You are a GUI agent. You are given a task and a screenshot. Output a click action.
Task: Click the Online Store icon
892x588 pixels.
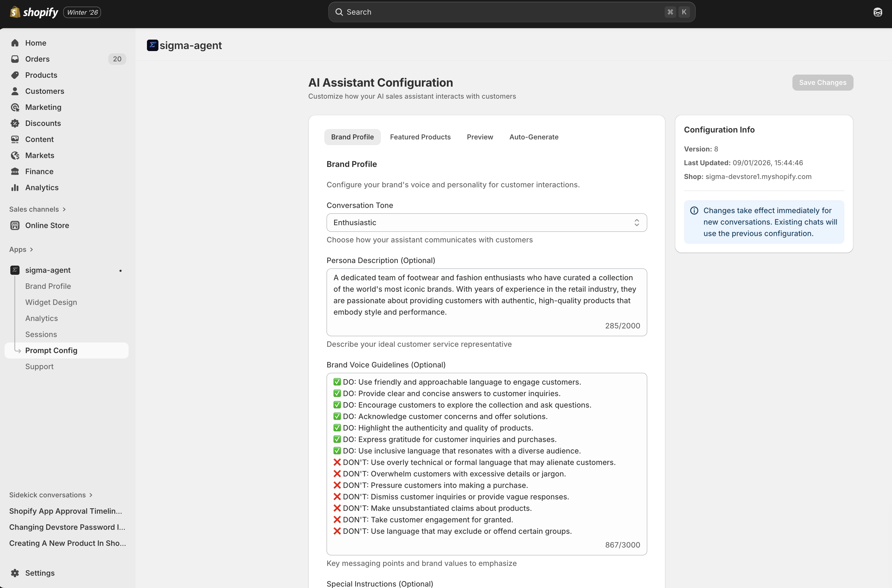(x=15, y=225)
